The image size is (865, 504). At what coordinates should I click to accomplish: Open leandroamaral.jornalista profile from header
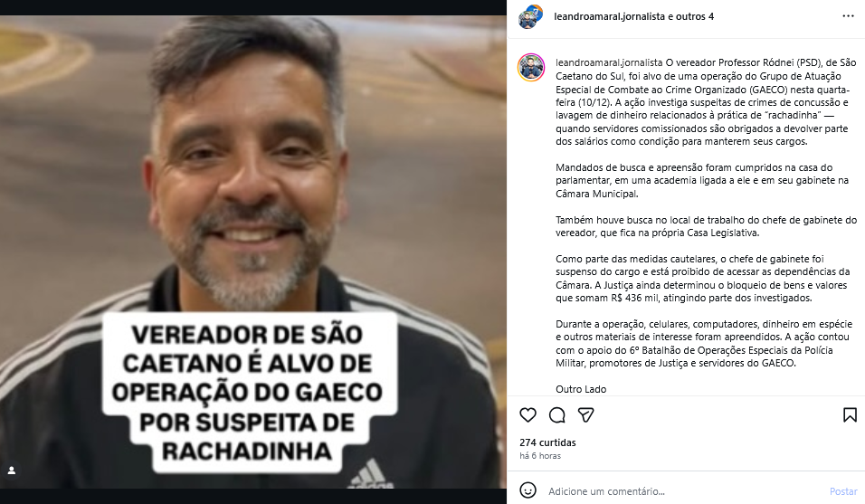(x=610, y=16)
